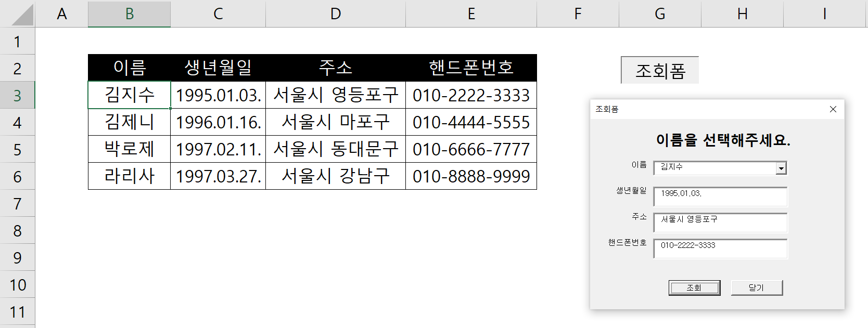Select column C header

click(x=218, y=14)
